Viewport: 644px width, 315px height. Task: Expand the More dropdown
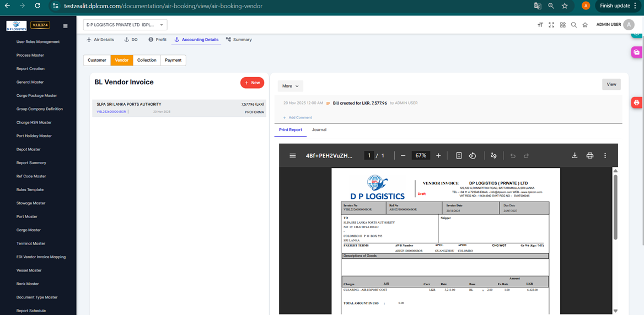[290, 86]
